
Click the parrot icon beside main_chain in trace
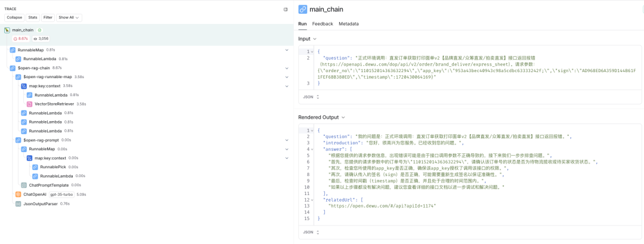[7, 30]
